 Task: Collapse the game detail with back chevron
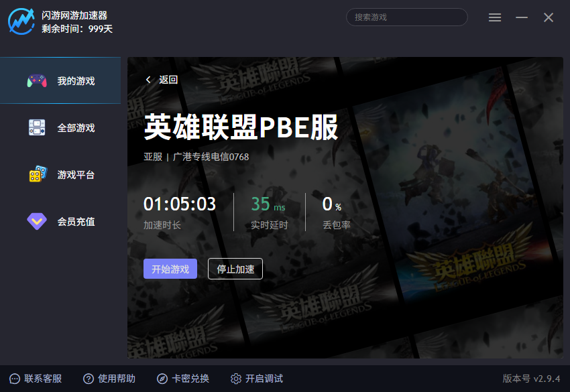[x=148, y=79]
